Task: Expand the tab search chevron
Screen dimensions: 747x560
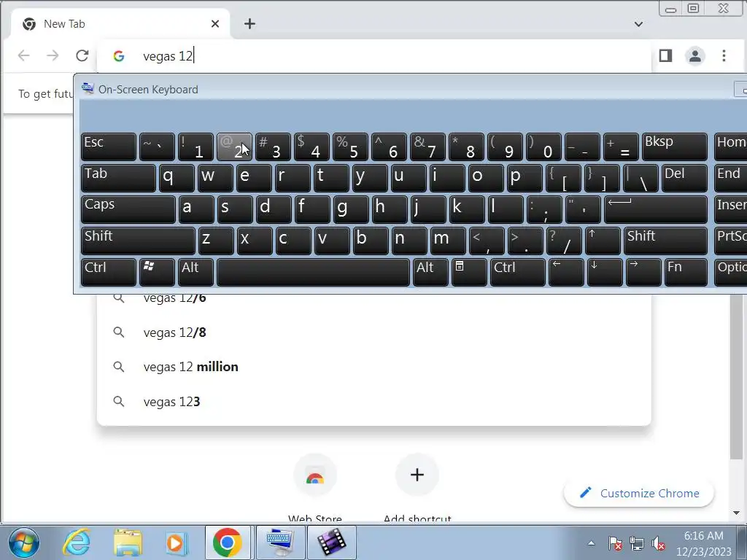Action: [x=639, y=24]
